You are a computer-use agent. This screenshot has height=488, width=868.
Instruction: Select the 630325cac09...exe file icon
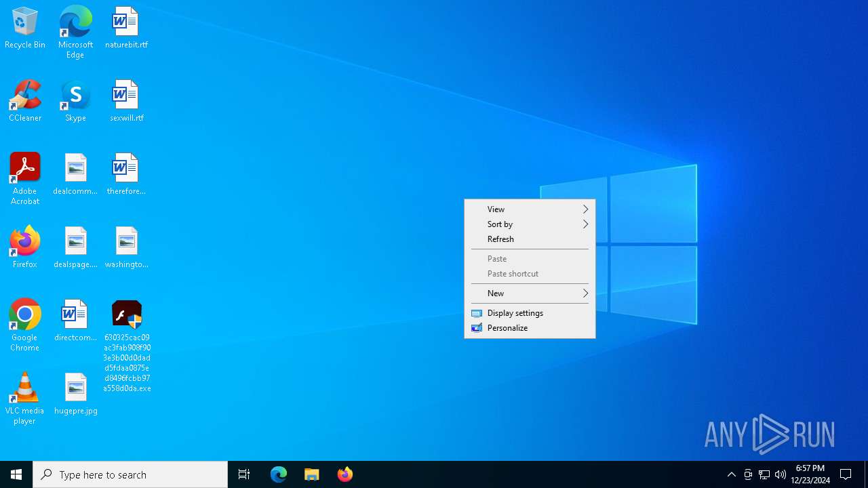click(127, 346)
